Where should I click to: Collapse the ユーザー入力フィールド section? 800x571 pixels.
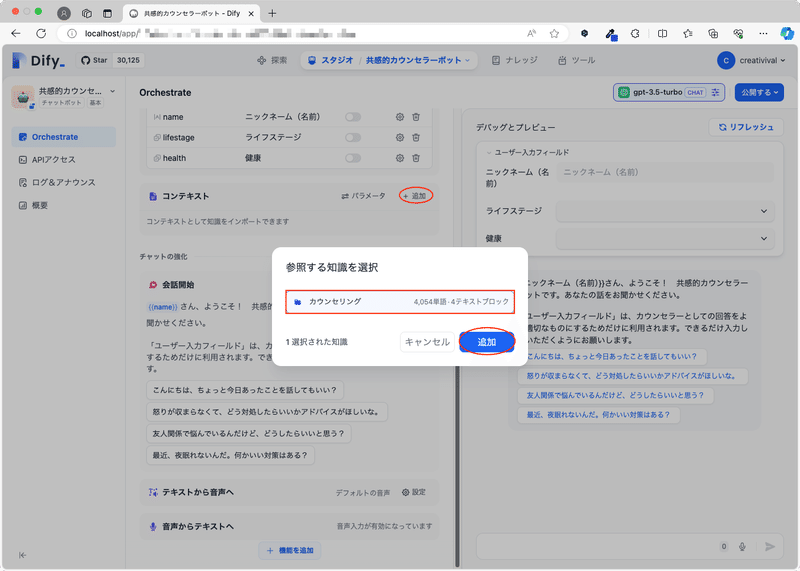(528, 152)
